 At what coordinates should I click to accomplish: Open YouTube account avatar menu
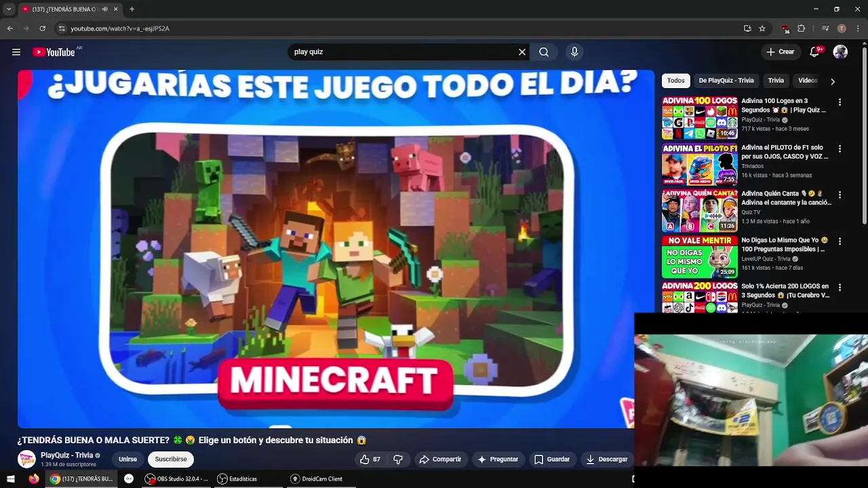point(840,52)
